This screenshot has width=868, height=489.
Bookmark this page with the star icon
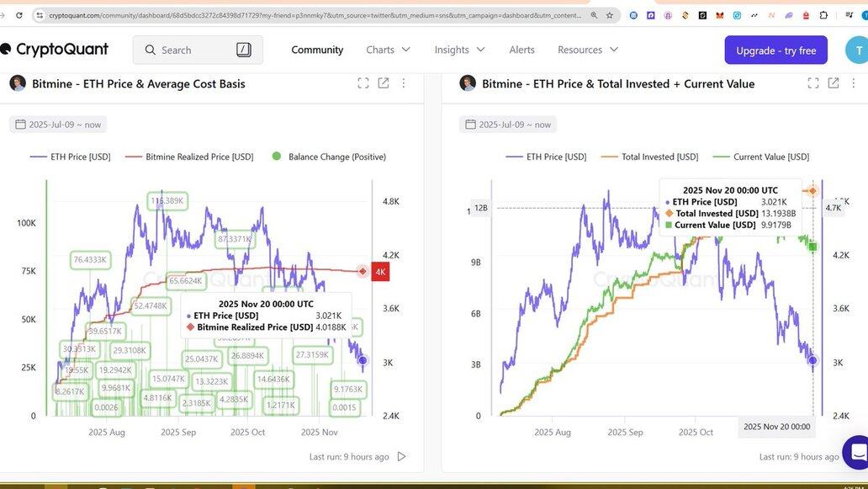(610, 15)
